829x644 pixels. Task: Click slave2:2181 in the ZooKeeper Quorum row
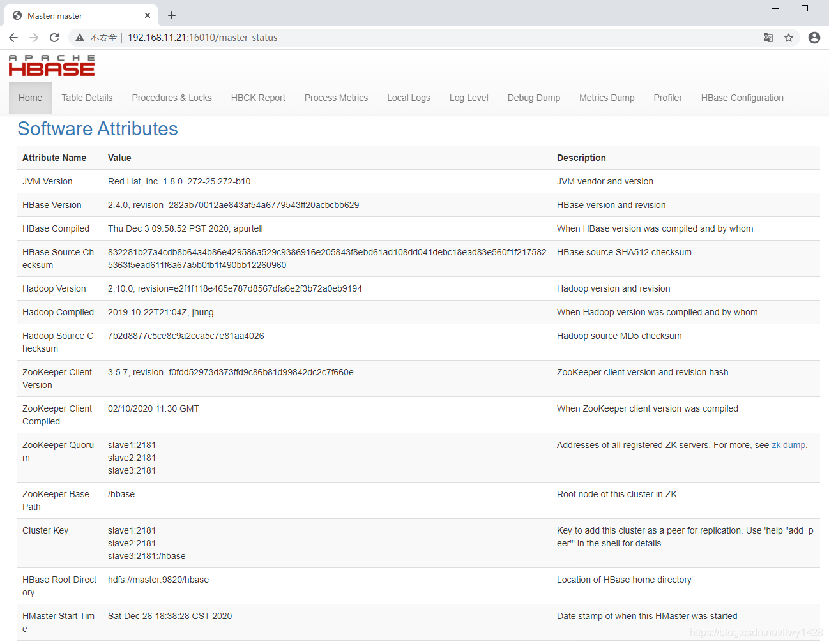point(132,458)
